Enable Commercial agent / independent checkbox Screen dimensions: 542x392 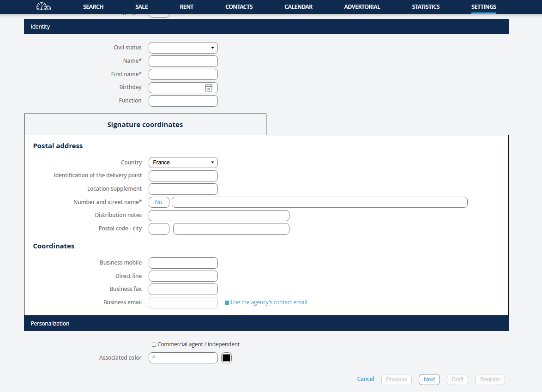pyautogui.click(x=154, y=344)
